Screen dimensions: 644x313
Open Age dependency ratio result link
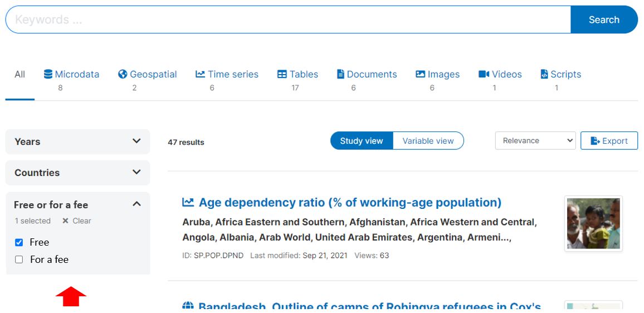(350, 203)
